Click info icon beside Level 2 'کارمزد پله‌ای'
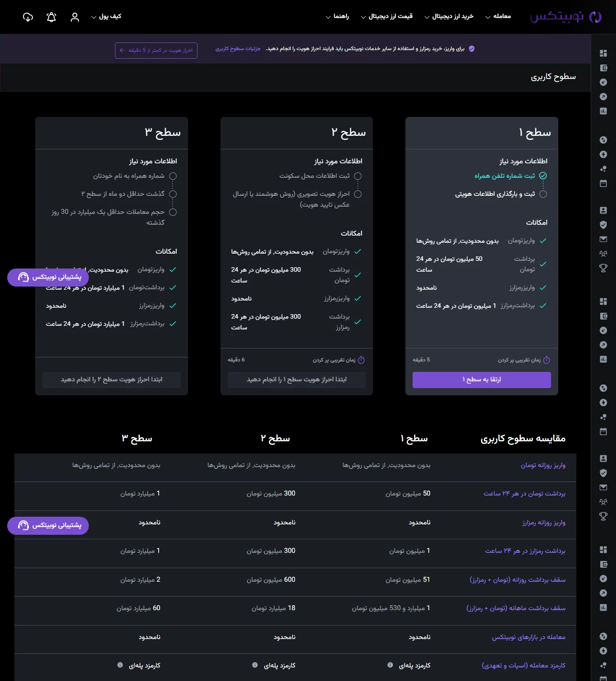This screenshot has height=681, width=616. pos(255,665)
